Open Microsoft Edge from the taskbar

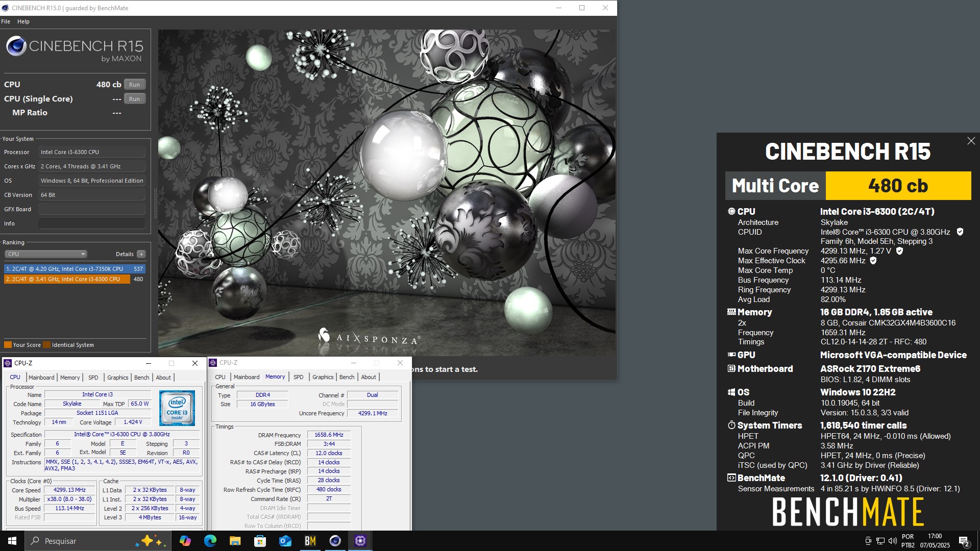tap(210, 541)
